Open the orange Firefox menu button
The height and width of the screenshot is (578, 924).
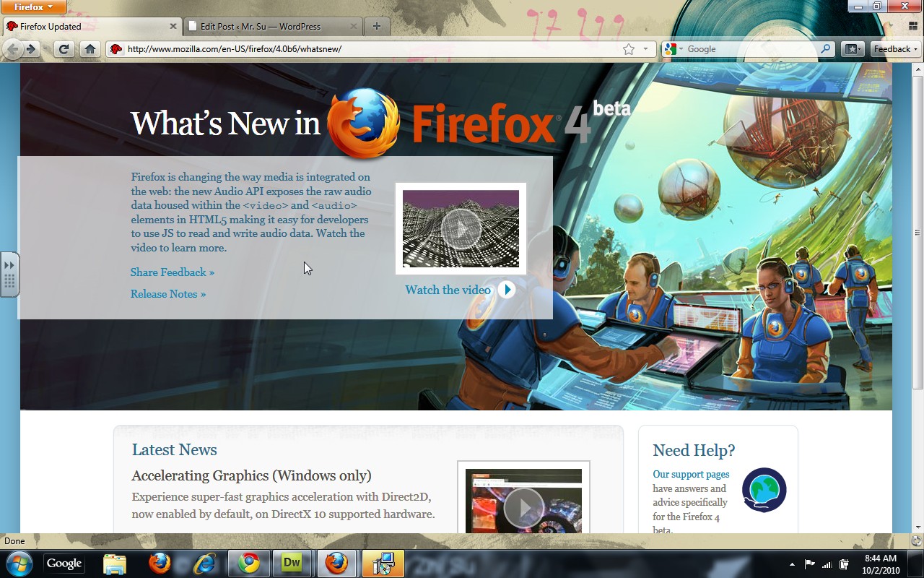pos(34,7)
